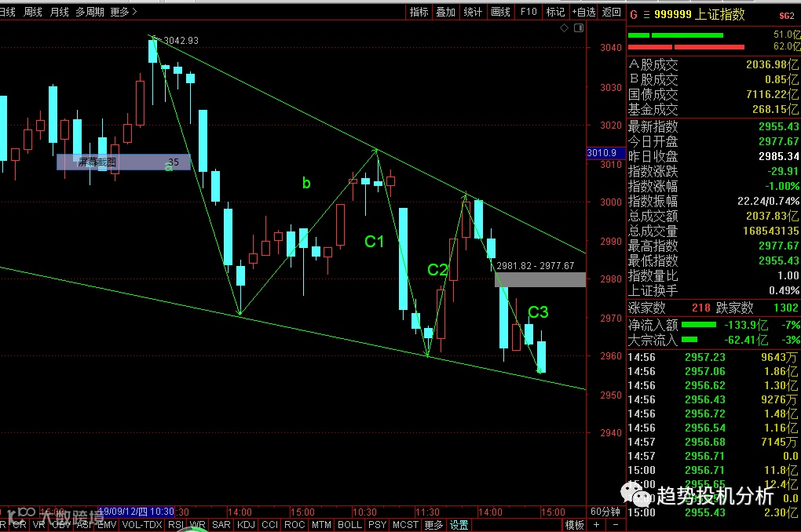Open the 60分钟 period selector
The width and height of the screenshot is (801, 532).
pos(605,512)
